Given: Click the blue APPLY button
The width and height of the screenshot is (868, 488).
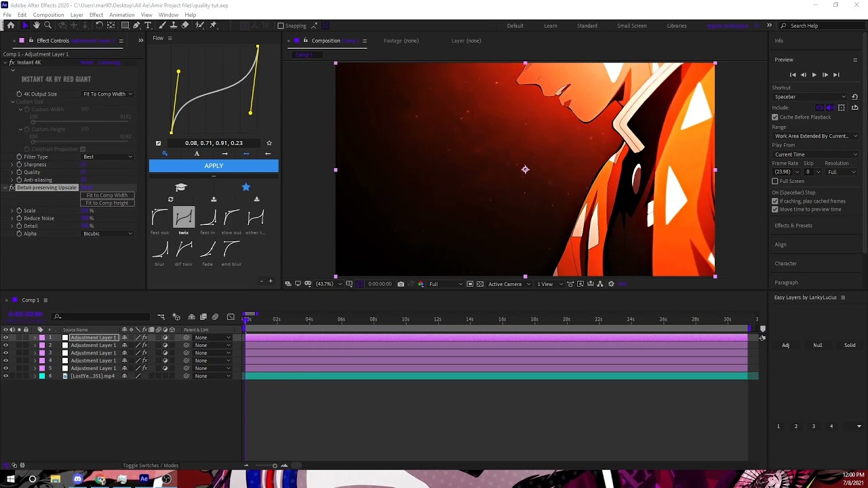Looking at the screenshot, I should 214,166.
